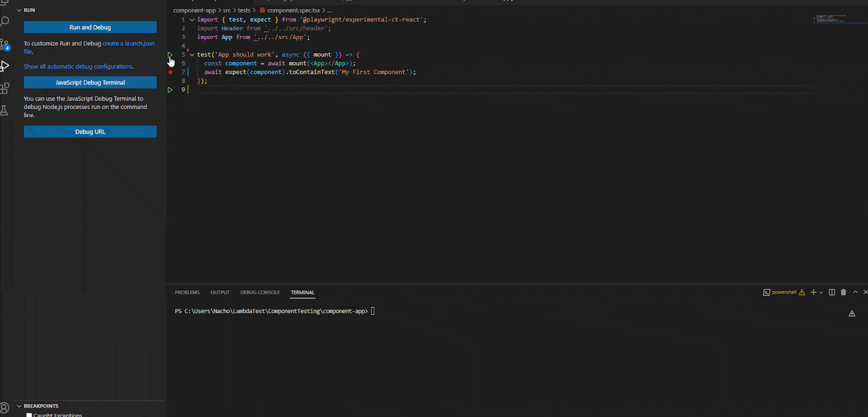This screenshot has height=417, width=868.
Task: Click warning triangle inside terminal area
Action: 852,313
